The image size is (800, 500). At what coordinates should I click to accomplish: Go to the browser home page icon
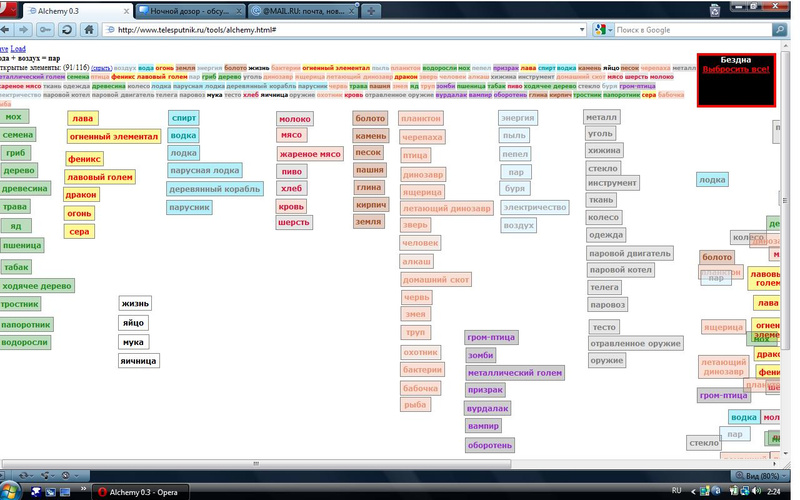coord(88,29)
